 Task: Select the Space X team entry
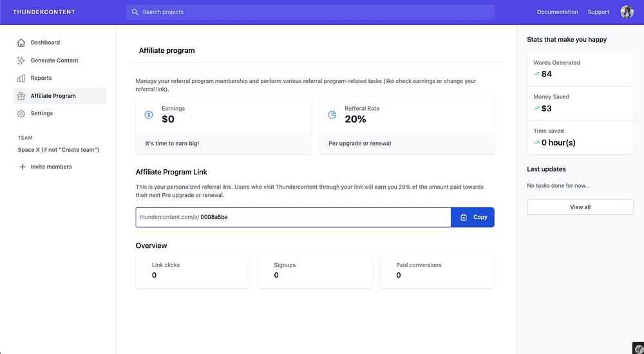(59, 149)
